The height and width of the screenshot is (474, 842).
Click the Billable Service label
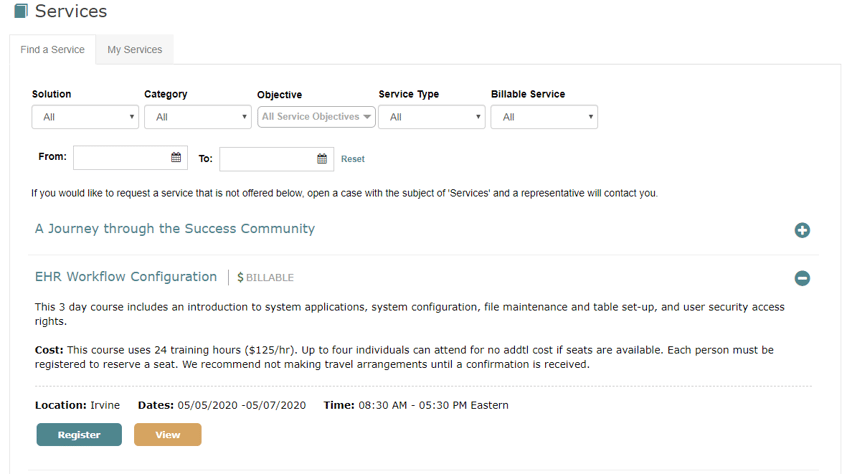pos(528,94)
